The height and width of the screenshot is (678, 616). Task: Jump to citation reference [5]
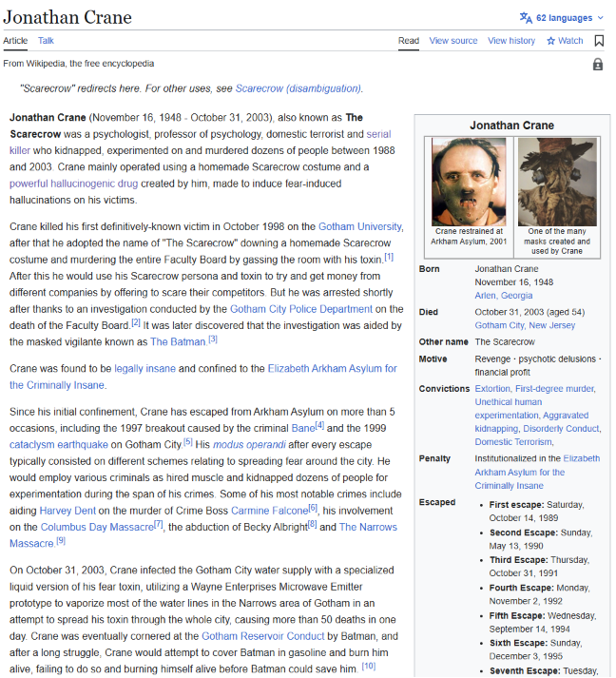(187, 442)
